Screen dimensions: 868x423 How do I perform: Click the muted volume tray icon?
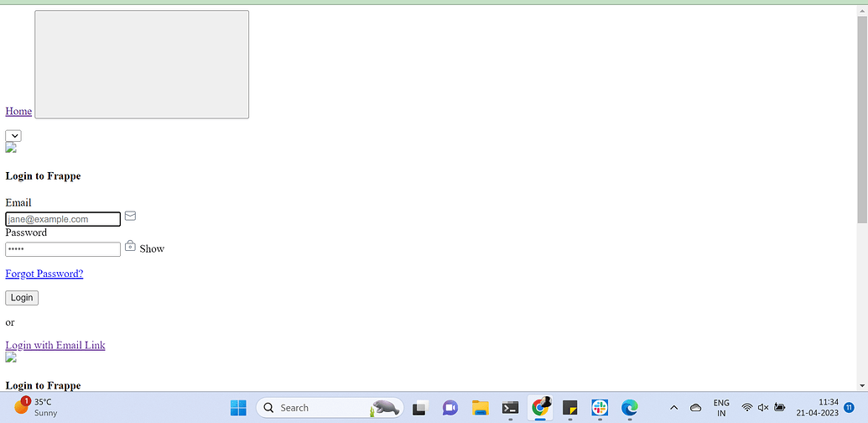pyautogui.click(x=763, y=408)
